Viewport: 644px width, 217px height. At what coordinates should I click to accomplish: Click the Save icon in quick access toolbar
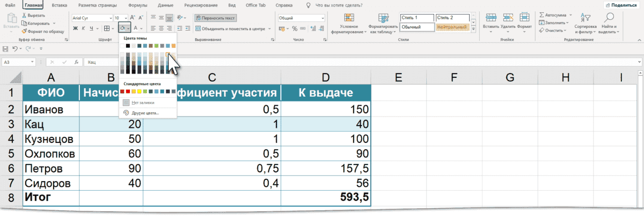coord(5,48)
